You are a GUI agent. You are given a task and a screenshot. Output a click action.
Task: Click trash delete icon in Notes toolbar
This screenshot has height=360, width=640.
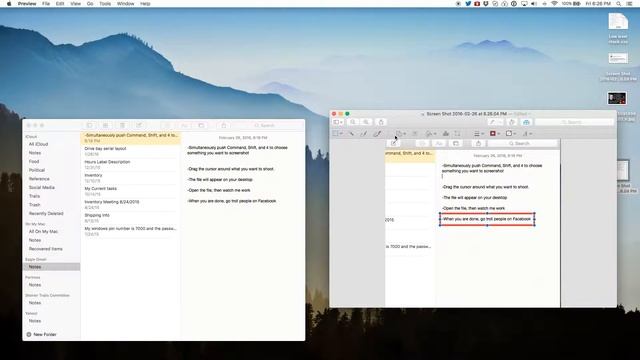[122, 125]
